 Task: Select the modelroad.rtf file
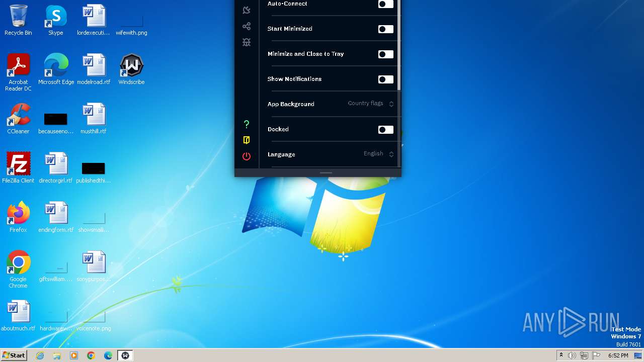(x=94, y=69)
